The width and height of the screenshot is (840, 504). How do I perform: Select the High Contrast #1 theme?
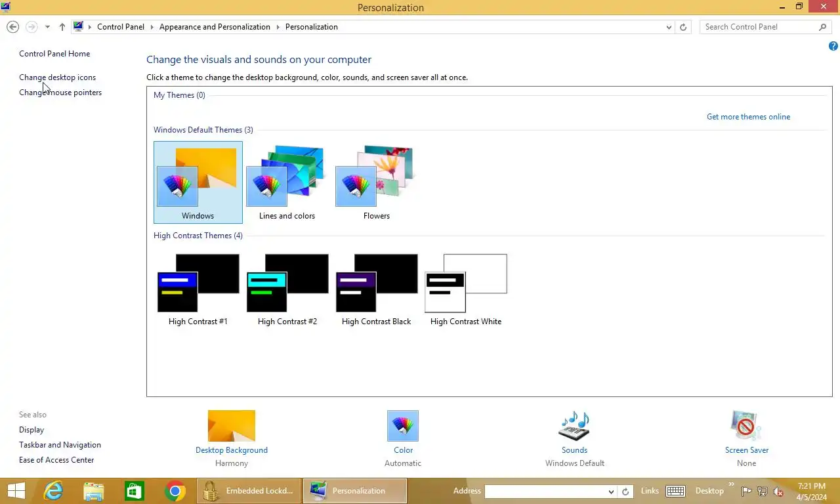(198, 289)
